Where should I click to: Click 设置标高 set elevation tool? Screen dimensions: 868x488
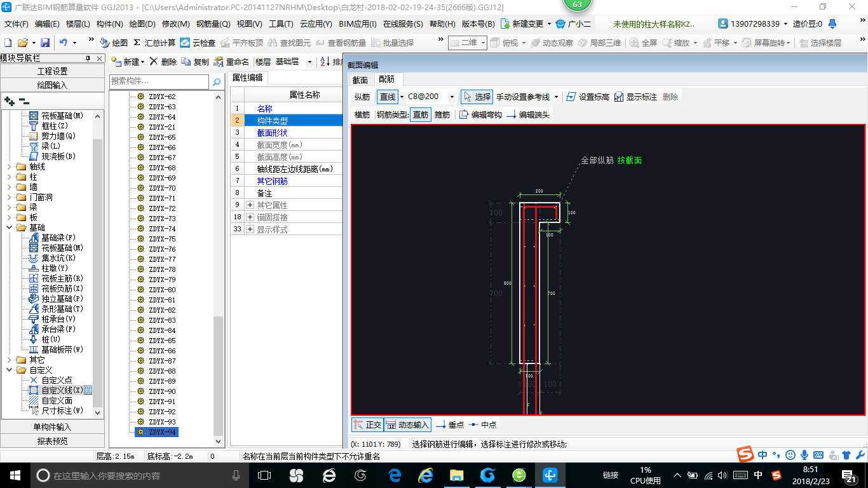(x=587, y=97)
